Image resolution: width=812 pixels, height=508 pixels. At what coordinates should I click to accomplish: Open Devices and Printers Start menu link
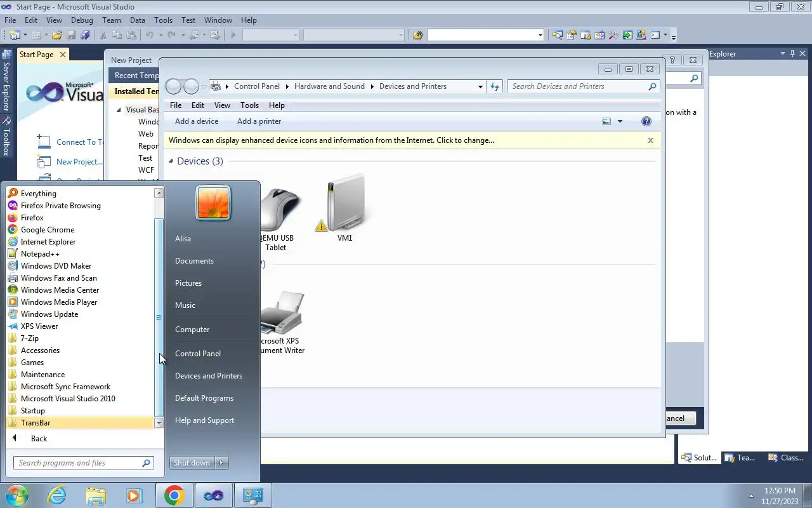[209, 376]
